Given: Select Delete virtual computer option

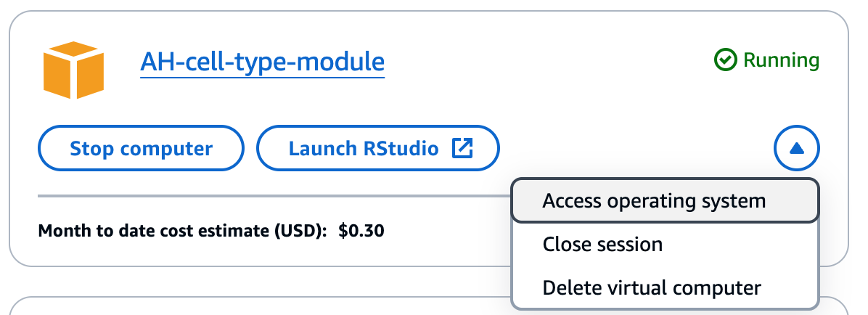Looking at the screenshot, I should tap(665, 288).
